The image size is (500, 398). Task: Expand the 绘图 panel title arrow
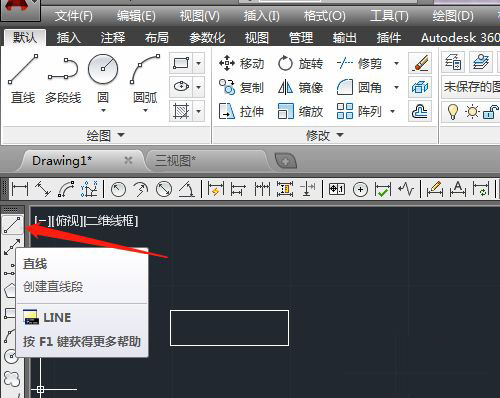(x=121, y=135)
